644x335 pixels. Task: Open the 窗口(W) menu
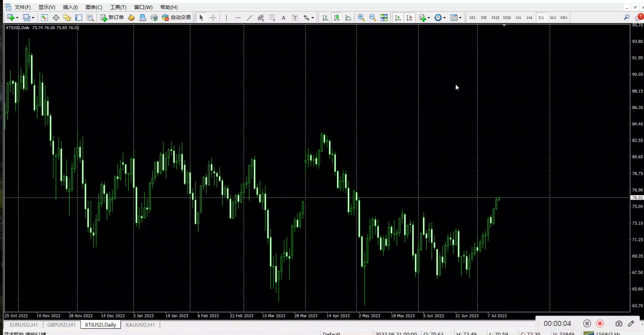(143, 7)
